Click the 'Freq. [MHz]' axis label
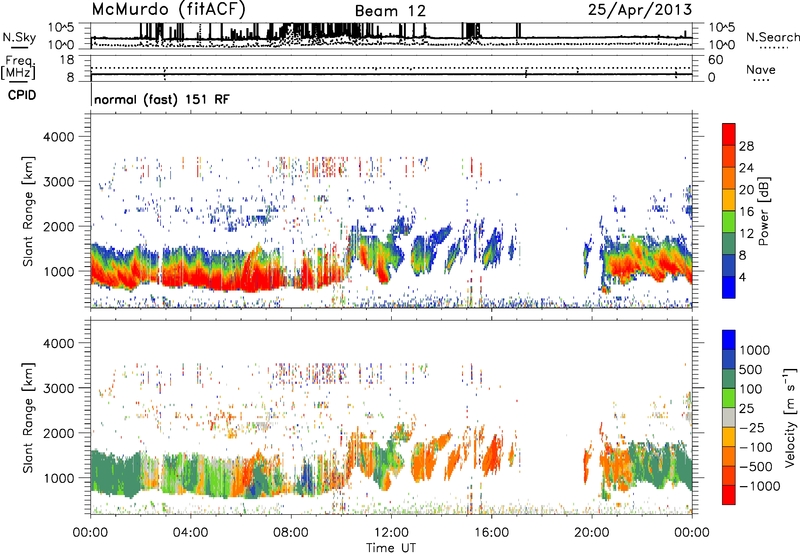This screenshot has width=800, height=554. pyautogui.click(x=18, y=67)
